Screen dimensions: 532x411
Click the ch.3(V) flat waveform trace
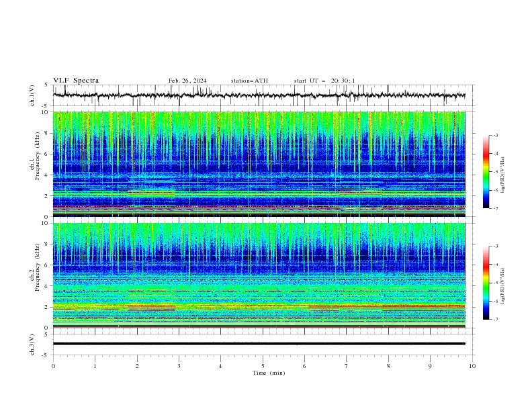click(x=259, y=344)
